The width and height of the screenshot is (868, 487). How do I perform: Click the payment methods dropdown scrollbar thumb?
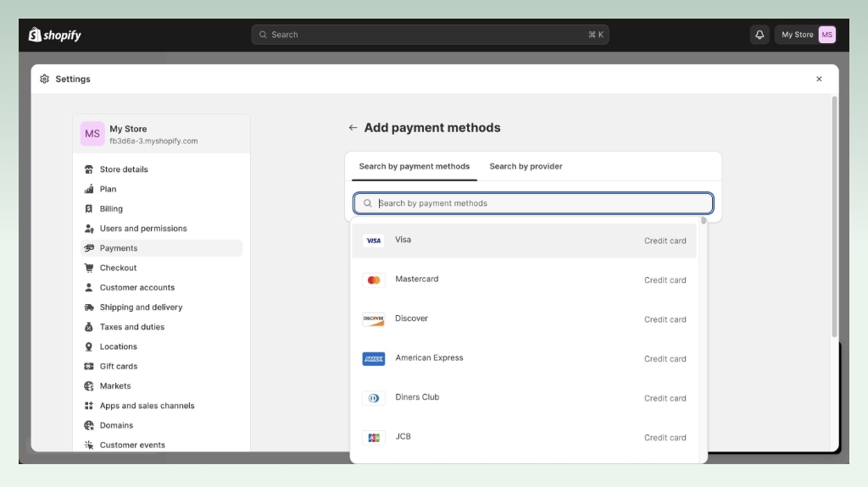click(x=704, y=220)
